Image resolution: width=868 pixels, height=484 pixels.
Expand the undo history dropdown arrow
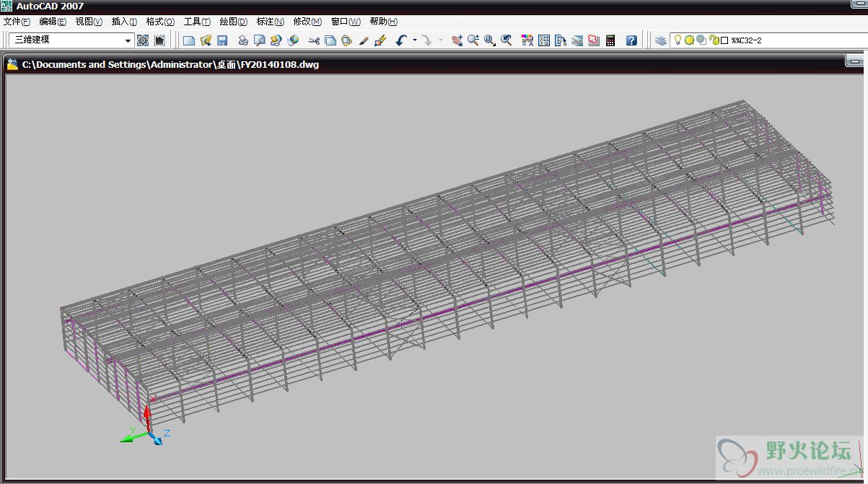415,40
